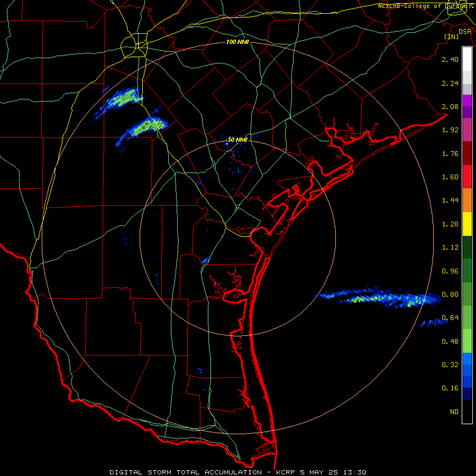Click the 50 NMI range ring label
Screen dimensions: 476x476
point(237,140)
